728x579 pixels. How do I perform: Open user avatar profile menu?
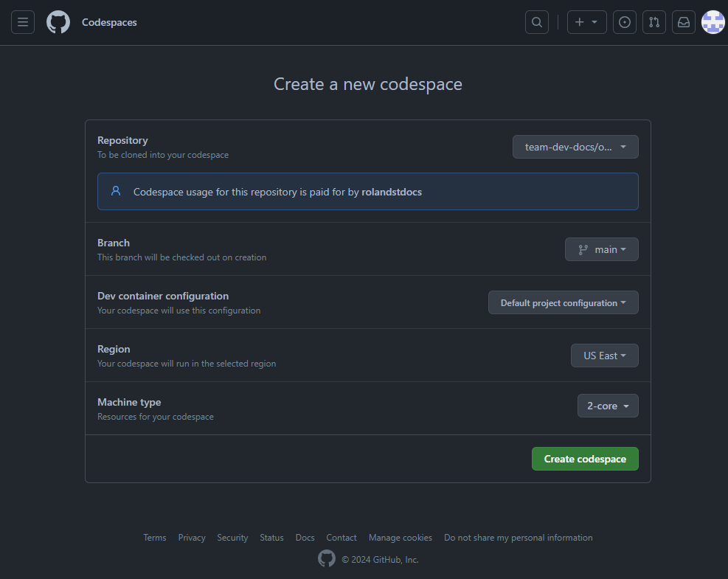click(x=713, y=22)
